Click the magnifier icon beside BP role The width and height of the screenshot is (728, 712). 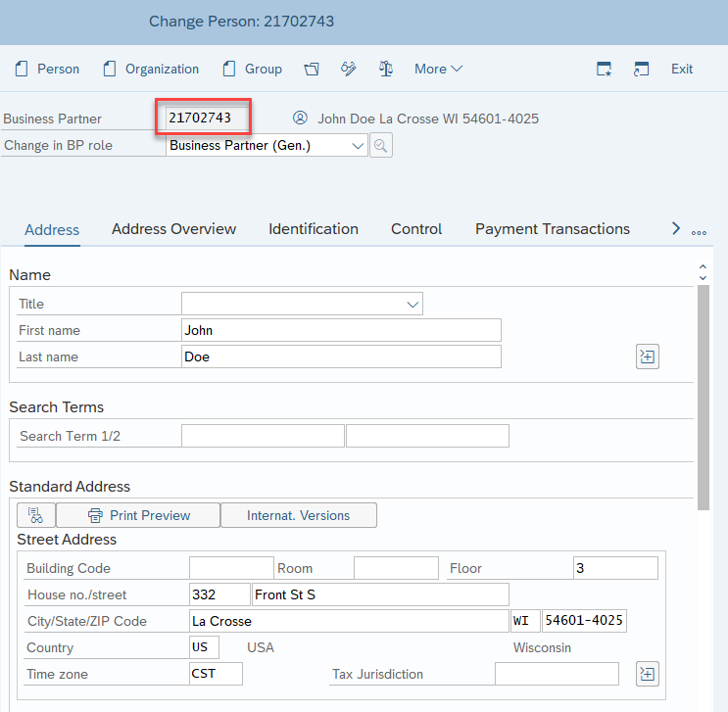click(x=381, y=145)
